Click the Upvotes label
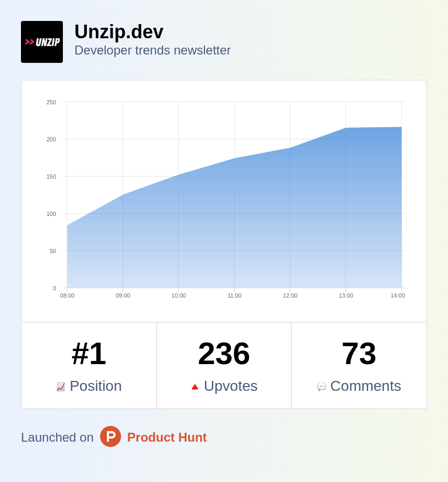Screen dimensions: 448x482 (231, 386)
